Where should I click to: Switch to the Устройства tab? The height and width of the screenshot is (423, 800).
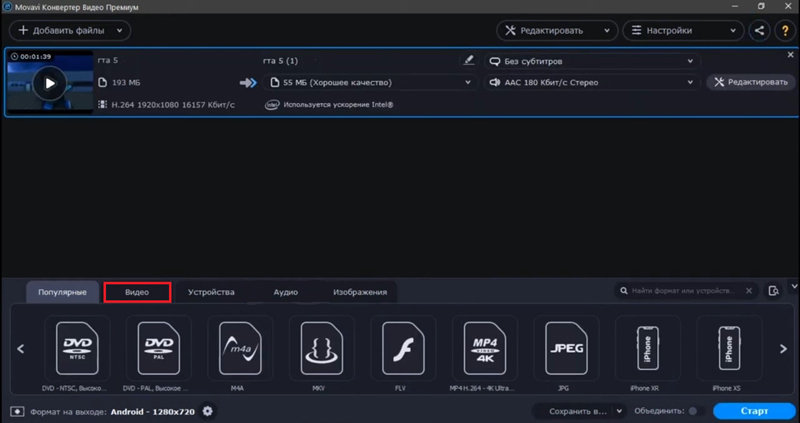pyautogui.click(x=211, y=292)
